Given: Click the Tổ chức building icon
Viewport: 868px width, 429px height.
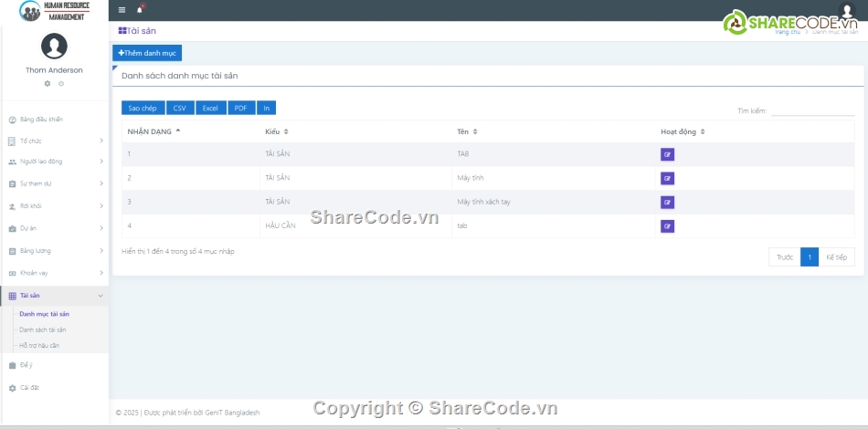Looking at the screenshot, I should click(x=12, y=141).
